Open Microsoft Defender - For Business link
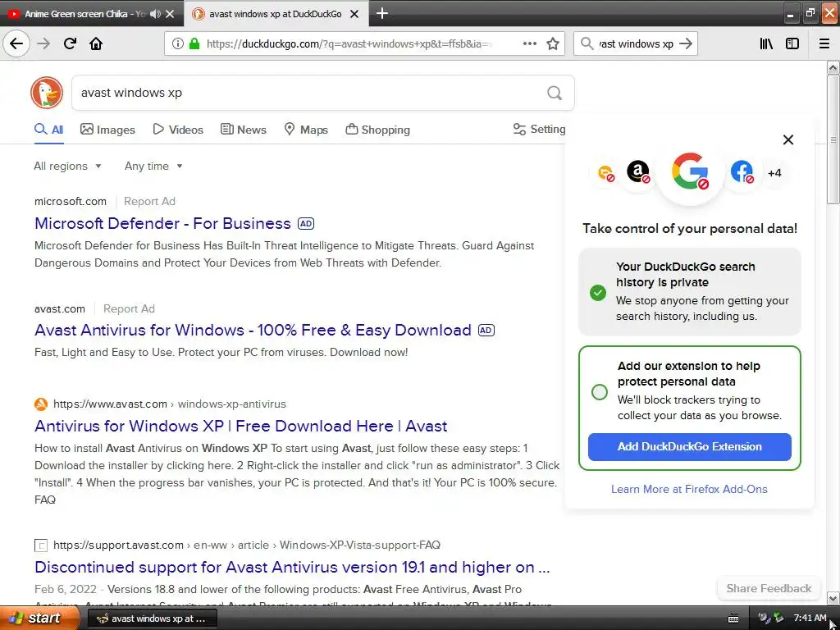Screen dimensions: 840x630 (163, 223)
